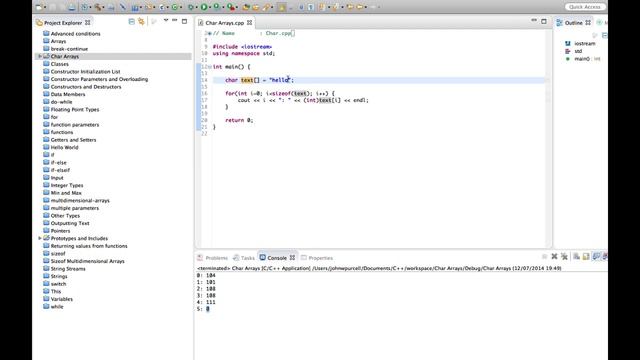
Task: Select the Hello World project
Action: [64, 147]
